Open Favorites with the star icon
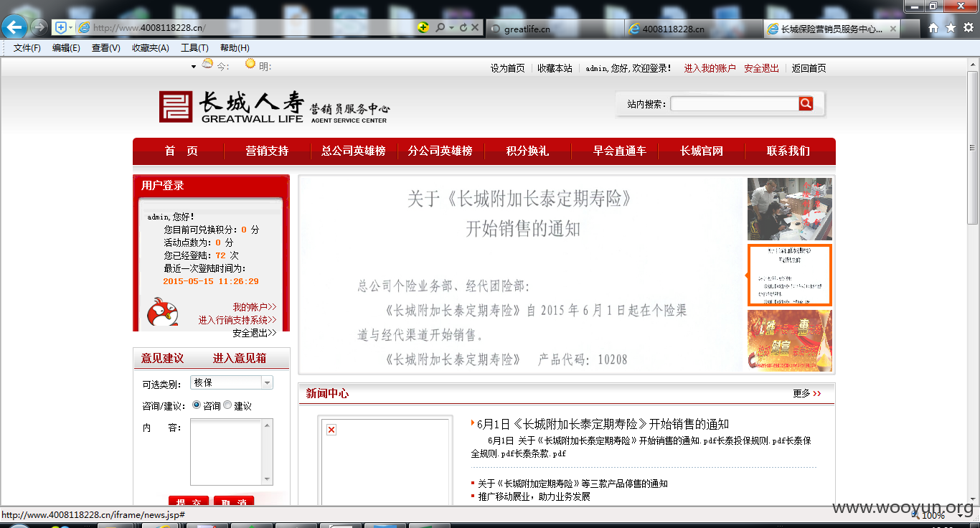The width and height of the screenshot is (980, 528). click(951, 28)
